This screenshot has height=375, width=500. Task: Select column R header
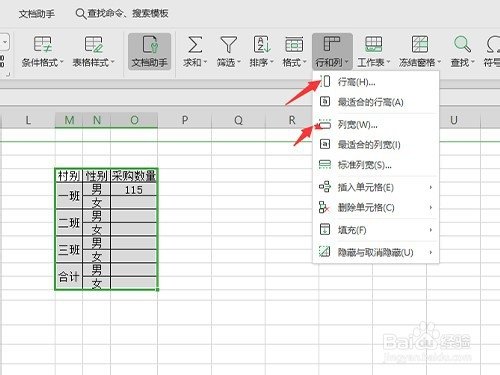(292, 120)
